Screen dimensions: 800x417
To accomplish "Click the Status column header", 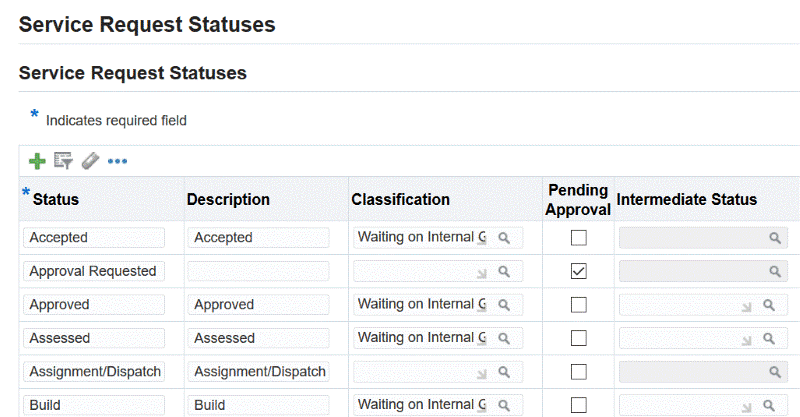I will point(56,199).
